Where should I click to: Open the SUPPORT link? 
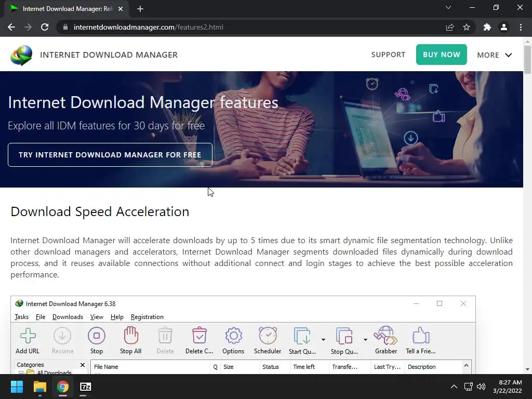tap(388, 55)
